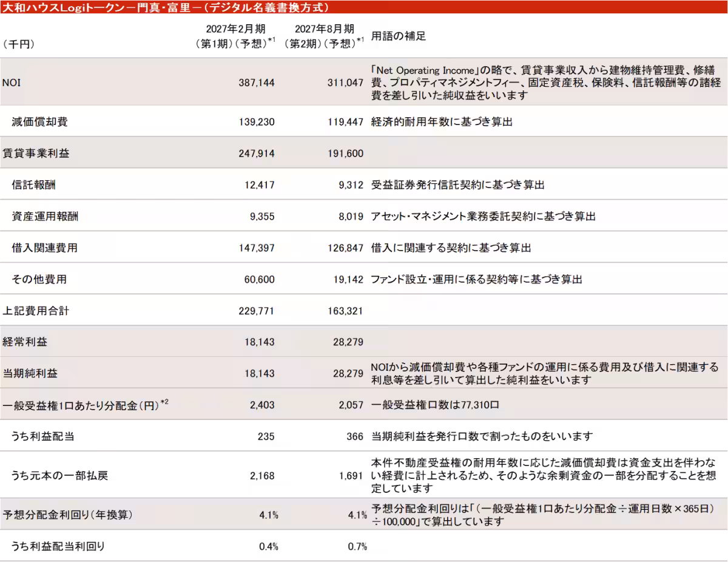Select the うち利益配当利回り row label
This screenshot has height=562, width=728.
coord(58,546)
